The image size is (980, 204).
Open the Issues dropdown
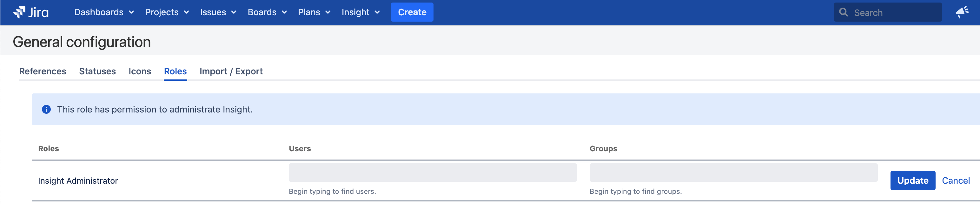click(x=218, y=12)
